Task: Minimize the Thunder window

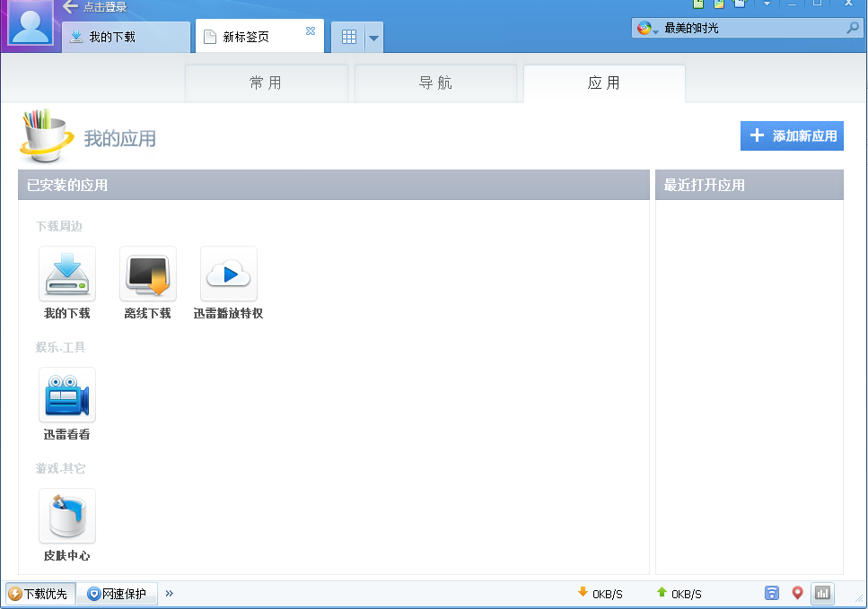Action: (793, 4)
